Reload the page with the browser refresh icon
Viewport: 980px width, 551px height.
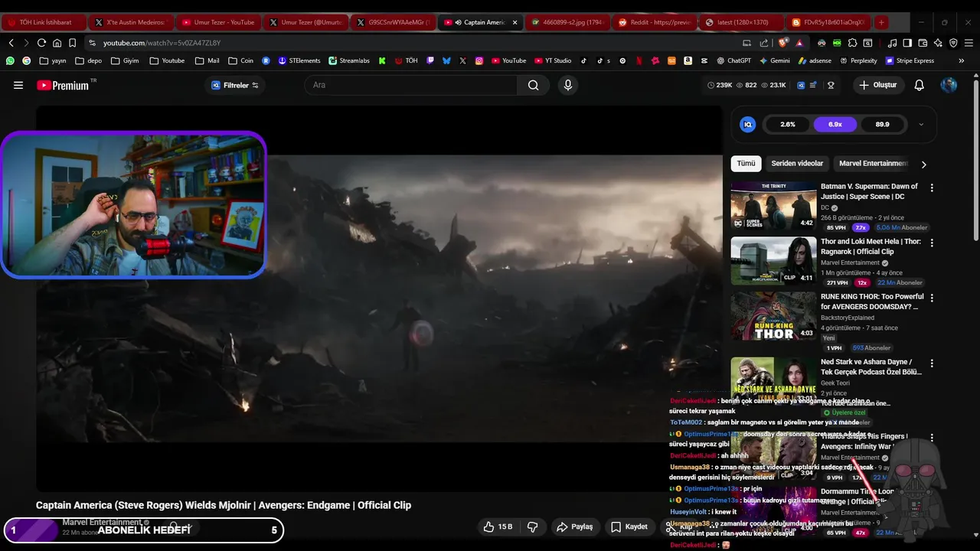(x=41, y=43)
